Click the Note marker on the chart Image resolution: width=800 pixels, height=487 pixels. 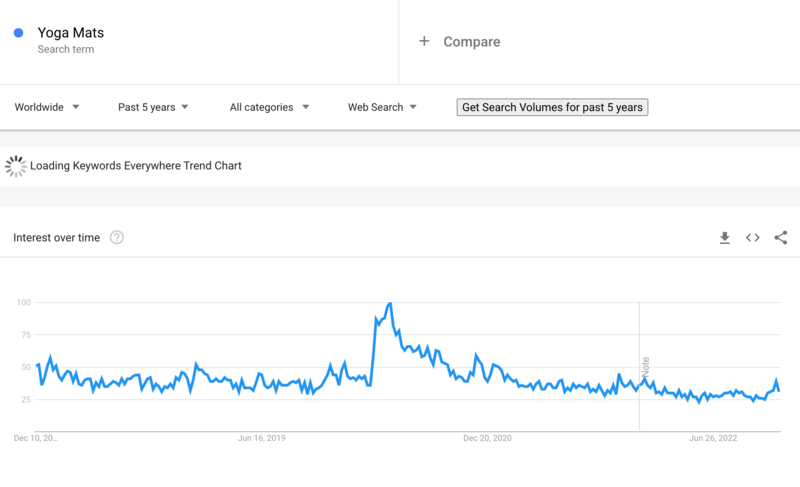point(646,366)
